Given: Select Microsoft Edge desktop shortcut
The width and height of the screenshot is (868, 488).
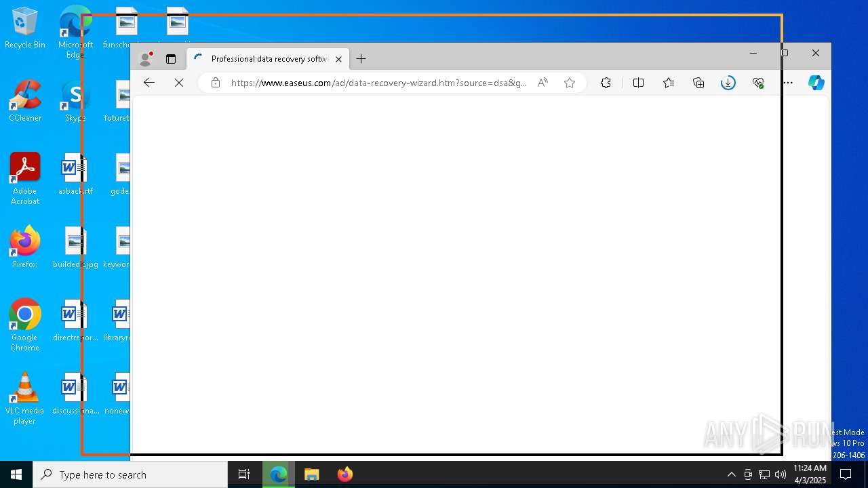Looking at the screenshot, I should [x=75, y=32].
